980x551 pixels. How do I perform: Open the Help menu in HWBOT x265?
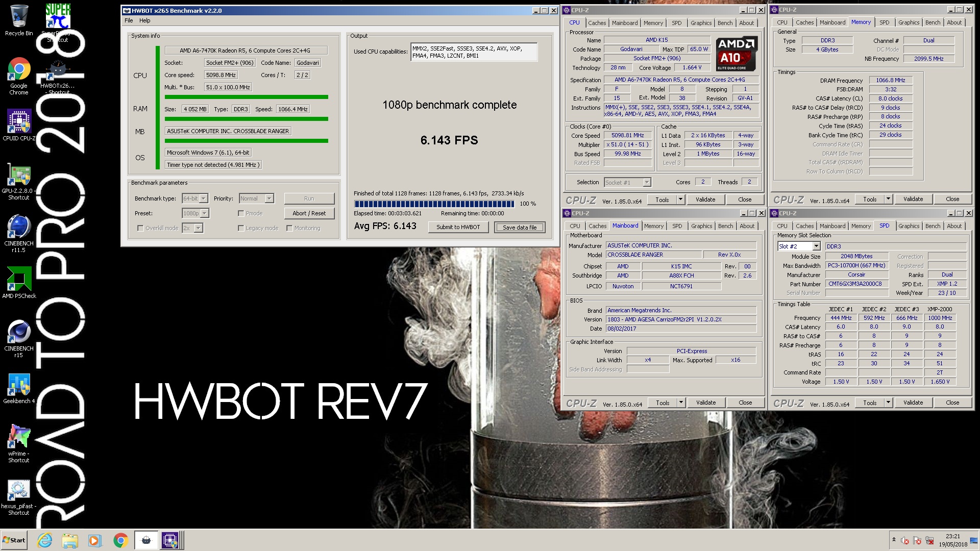[145, 20]
